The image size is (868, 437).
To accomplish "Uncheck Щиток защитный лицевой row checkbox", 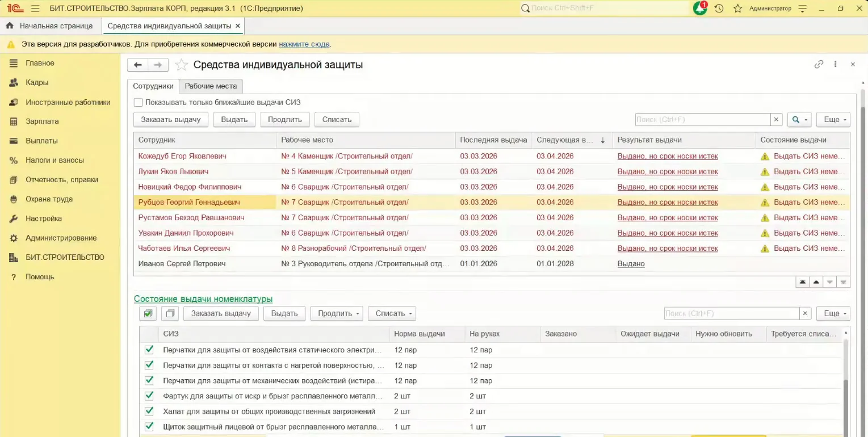I will [149, 426].
